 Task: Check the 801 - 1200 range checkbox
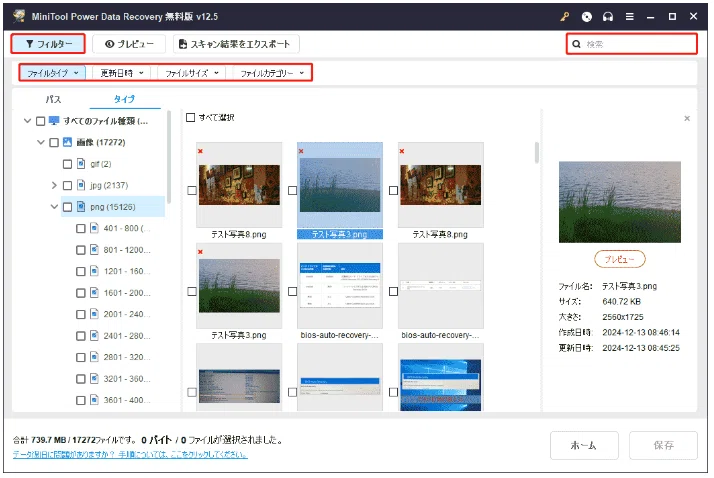click(81, 250)
